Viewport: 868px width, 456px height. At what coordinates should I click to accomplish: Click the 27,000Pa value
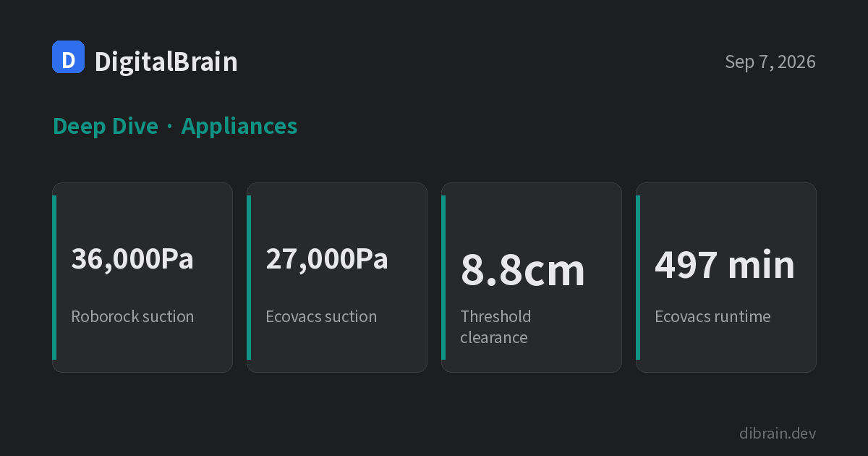click(327, 258)
